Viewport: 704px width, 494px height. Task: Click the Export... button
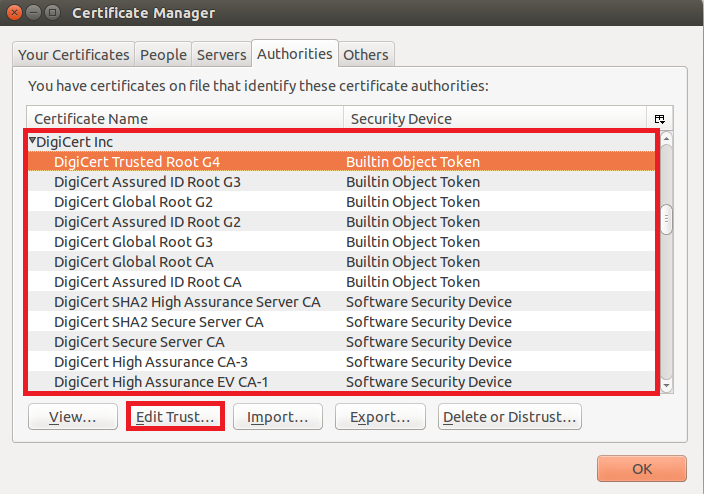pyautogui.click(x=380, y=417)
